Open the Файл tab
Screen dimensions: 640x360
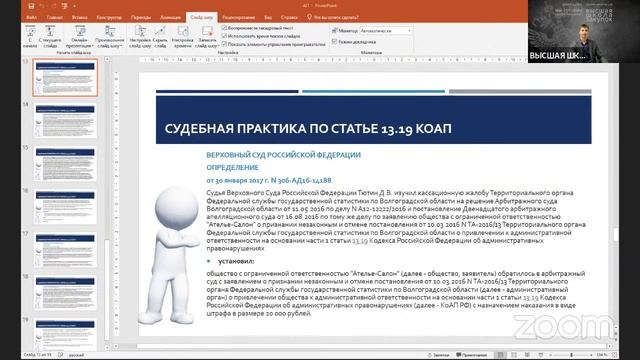[31, 18]
